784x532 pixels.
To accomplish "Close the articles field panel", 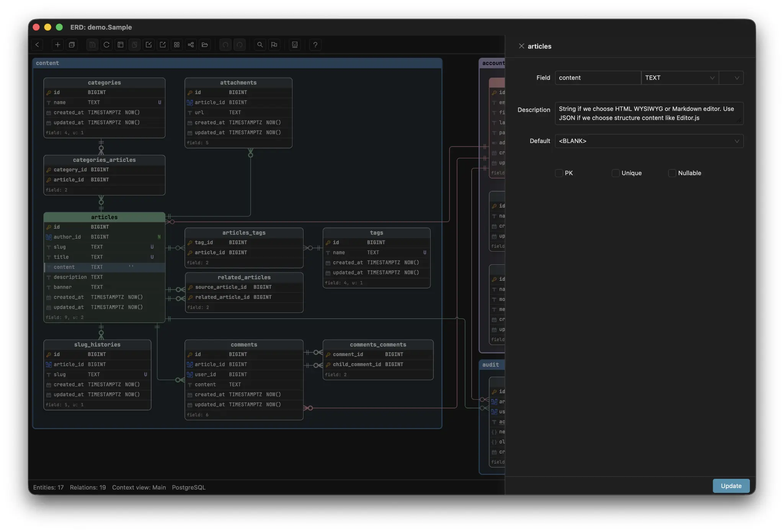I will (x=521, y=46).
